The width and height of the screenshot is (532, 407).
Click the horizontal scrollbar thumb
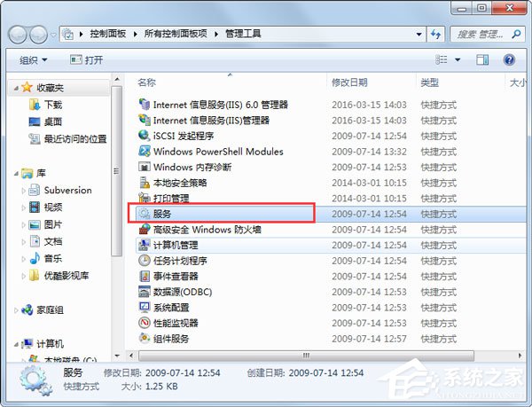tap(306, 356)
